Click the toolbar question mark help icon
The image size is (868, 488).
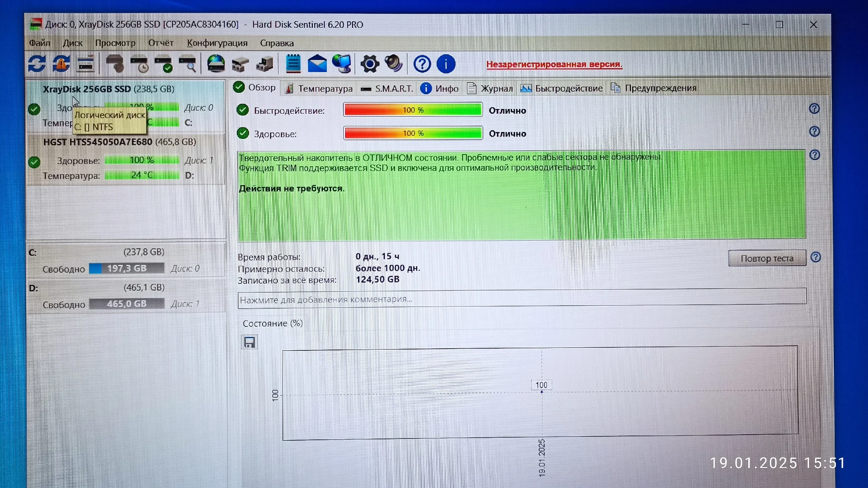click(x=422, y=64)
